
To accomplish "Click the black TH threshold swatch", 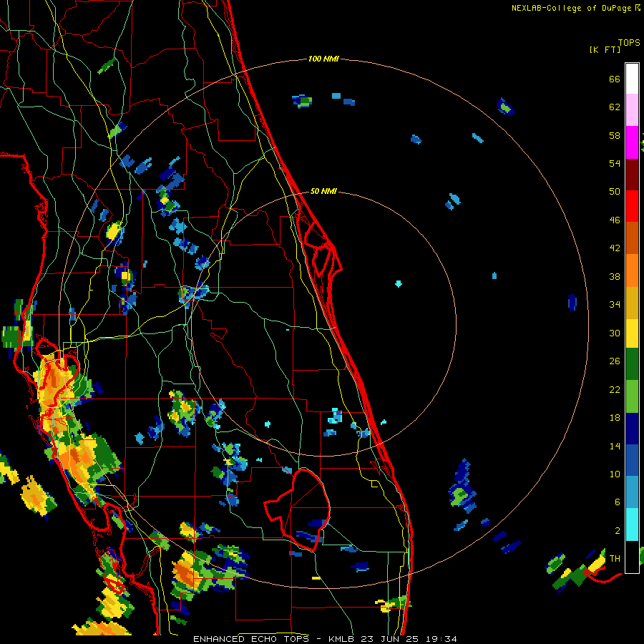I will (x=632, y=557).
